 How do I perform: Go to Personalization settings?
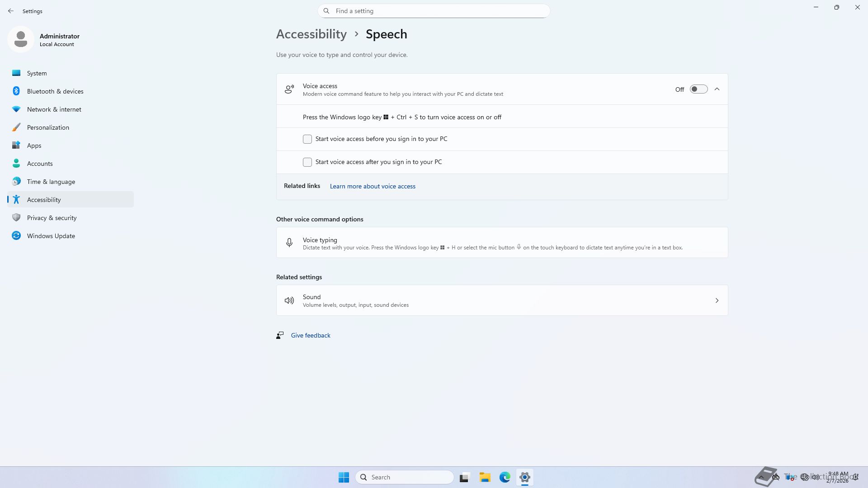[48, 127]
